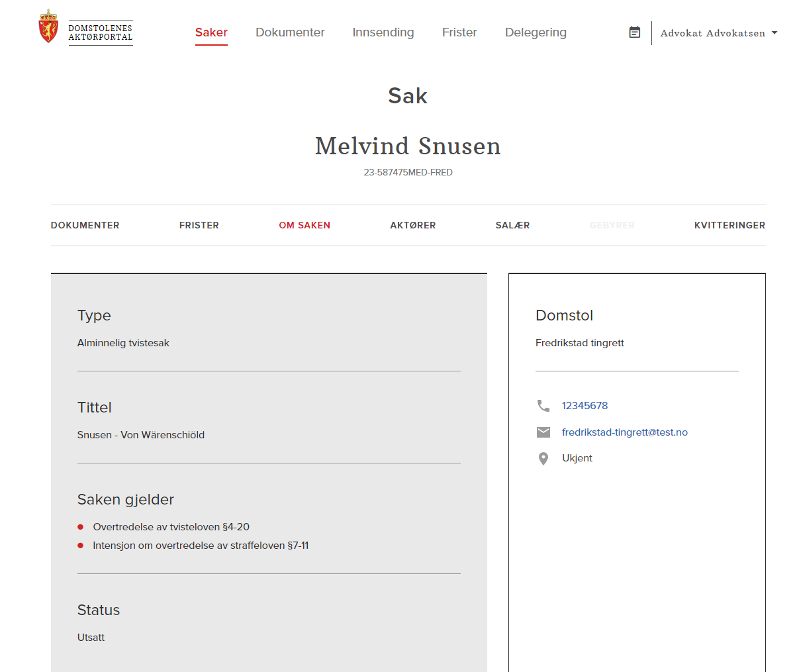Click the case number 23-587475MED-FRED
The image size is (797, 672).
pos(408,172)
